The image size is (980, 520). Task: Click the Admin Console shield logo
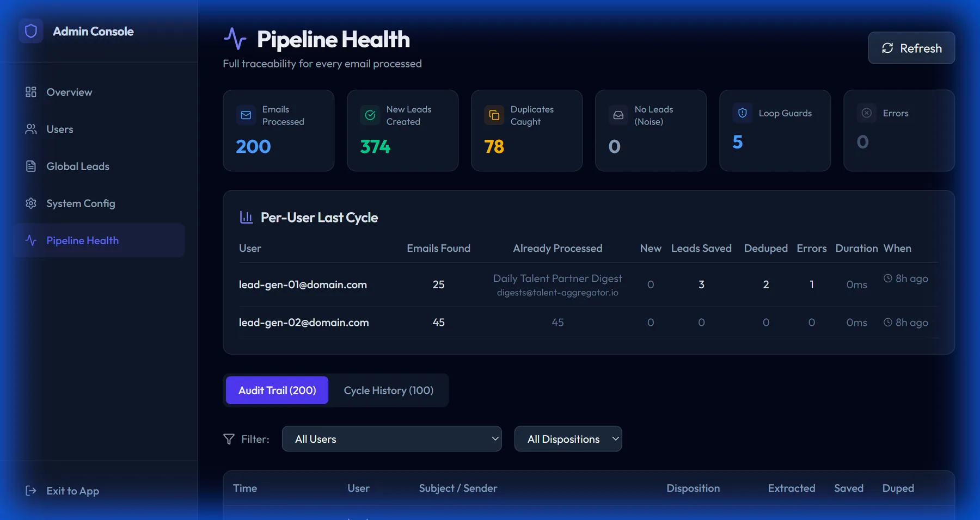click(x=31, y=31)
